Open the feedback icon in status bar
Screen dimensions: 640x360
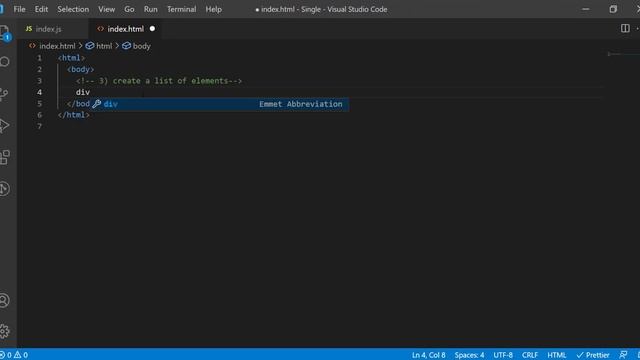(623, 355)
